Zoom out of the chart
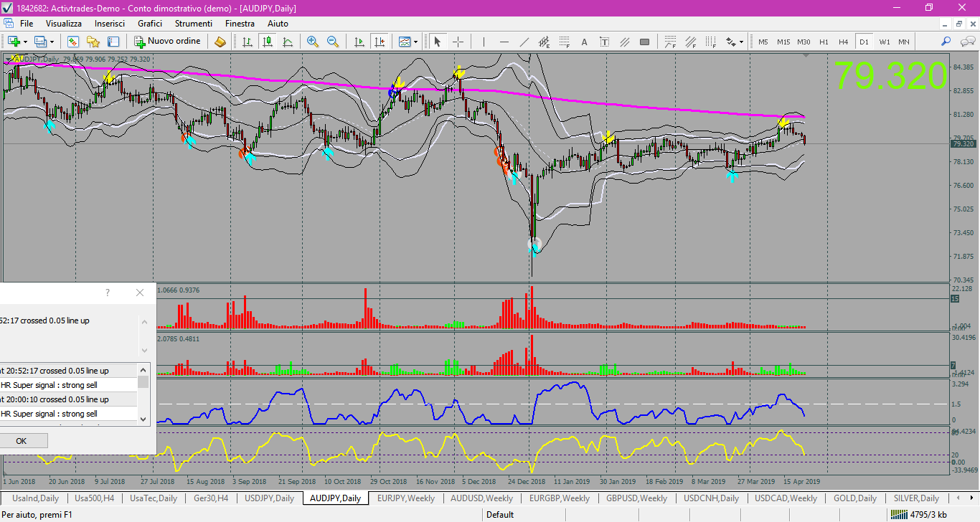Image resolution: width=980 pixels, height=522 pixels. (x=333, y=42)
